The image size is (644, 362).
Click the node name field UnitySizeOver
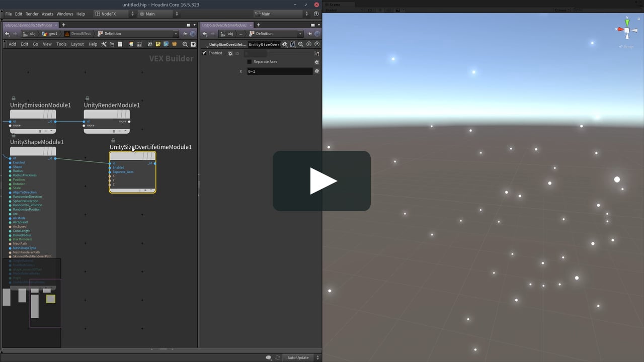[264, 44]
